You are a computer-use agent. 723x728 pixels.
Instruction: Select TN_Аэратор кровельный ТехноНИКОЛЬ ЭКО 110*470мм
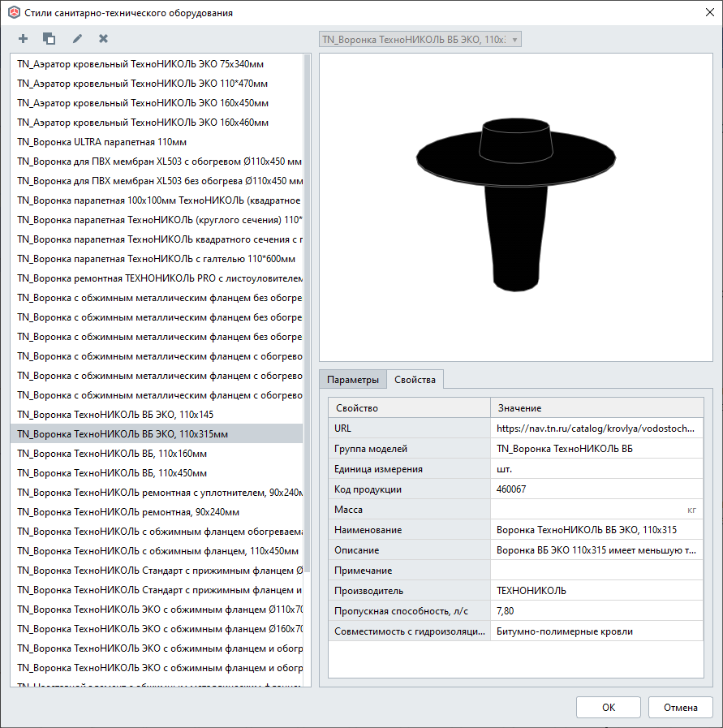pos(157,84)
